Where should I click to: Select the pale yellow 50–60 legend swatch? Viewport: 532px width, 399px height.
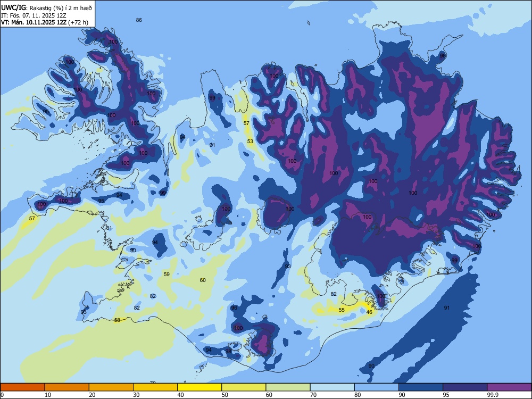(244, 387)
